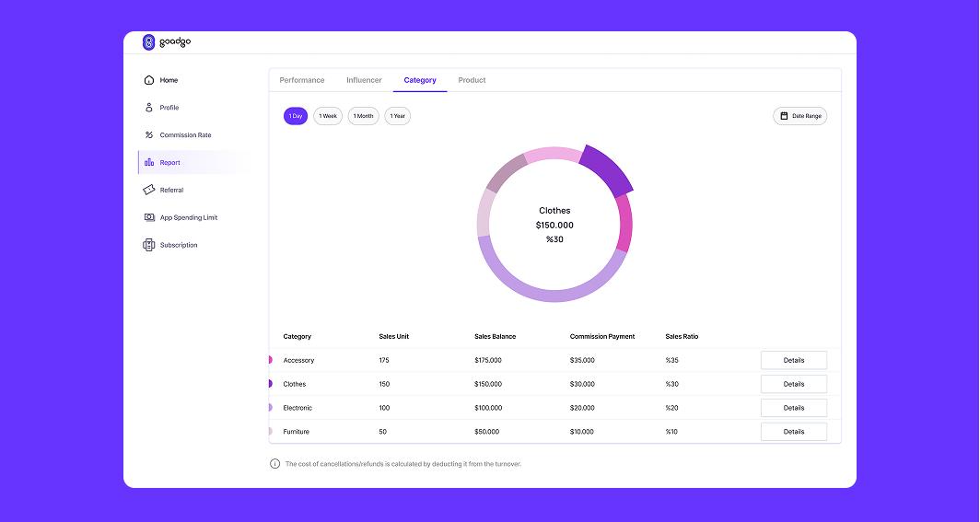Click the Report bar chart icon
980x522 pixels.
coord(149,162)
